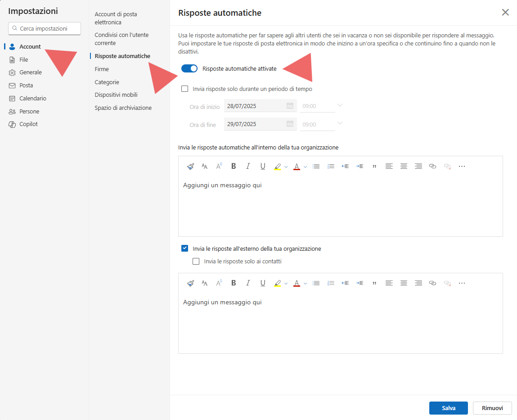
Task: Select Spazio di archiviazione submenu item
Action: tap(123, 108)
